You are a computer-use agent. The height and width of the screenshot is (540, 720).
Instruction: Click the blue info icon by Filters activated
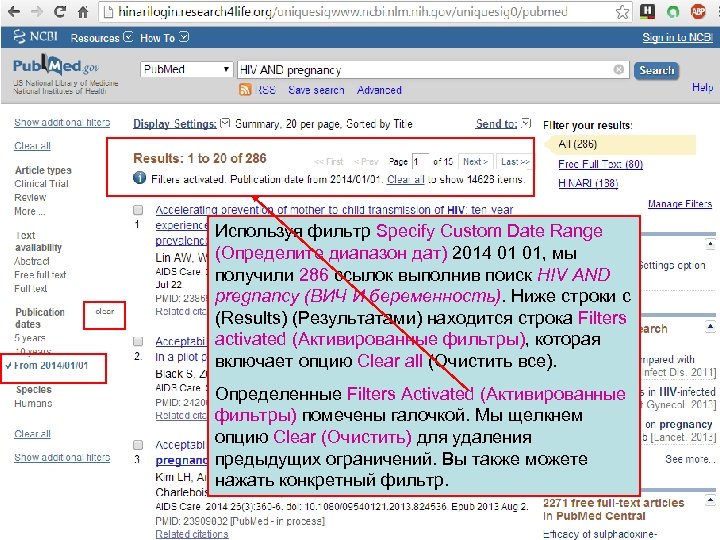click(x=140, y=178)
